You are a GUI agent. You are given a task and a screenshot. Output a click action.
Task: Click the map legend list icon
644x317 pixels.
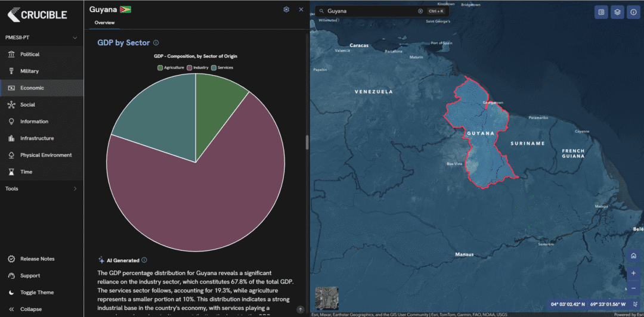(602, 12)
